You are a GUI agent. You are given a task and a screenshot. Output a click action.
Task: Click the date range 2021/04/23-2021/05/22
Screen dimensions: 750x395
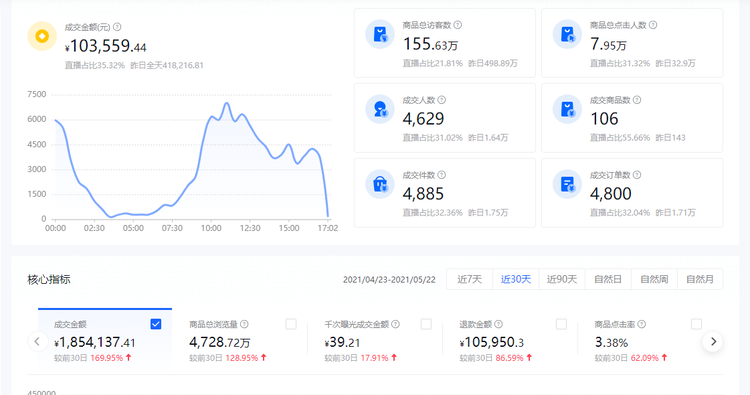pyautogui.click(x=389, y=280)
